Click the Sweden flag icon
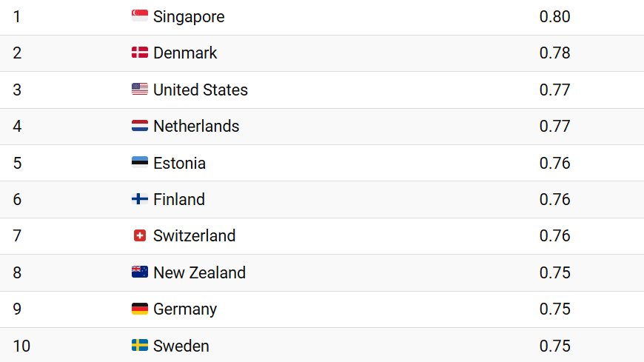 coord(140,346)
